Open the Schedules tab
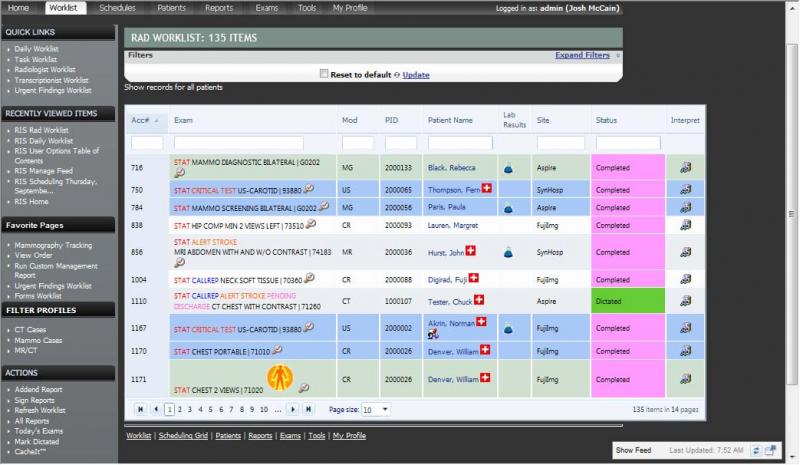Viewport: 800px width, 465px height. (117, 8)
